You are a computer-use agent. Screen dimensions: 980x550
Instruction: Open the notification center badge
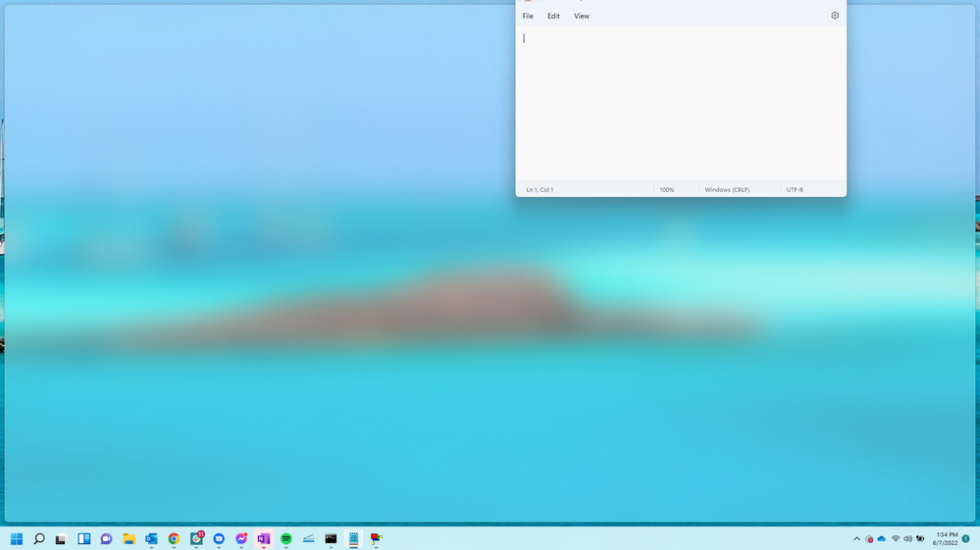965,539
